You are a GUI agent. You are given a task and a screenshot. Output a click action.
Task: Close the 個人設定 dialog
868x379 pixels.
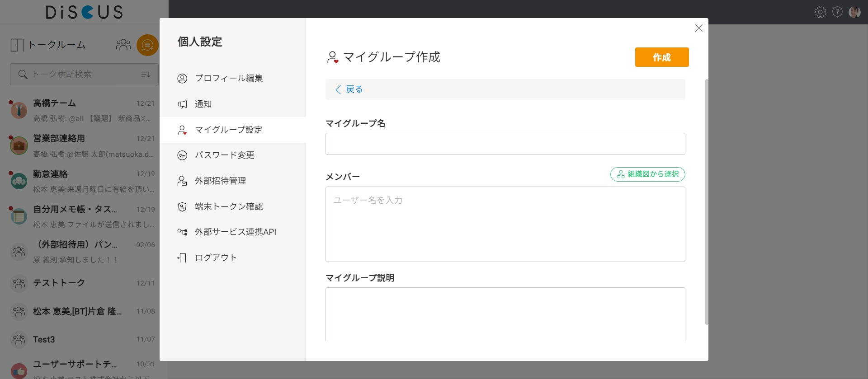click(699, 28)
